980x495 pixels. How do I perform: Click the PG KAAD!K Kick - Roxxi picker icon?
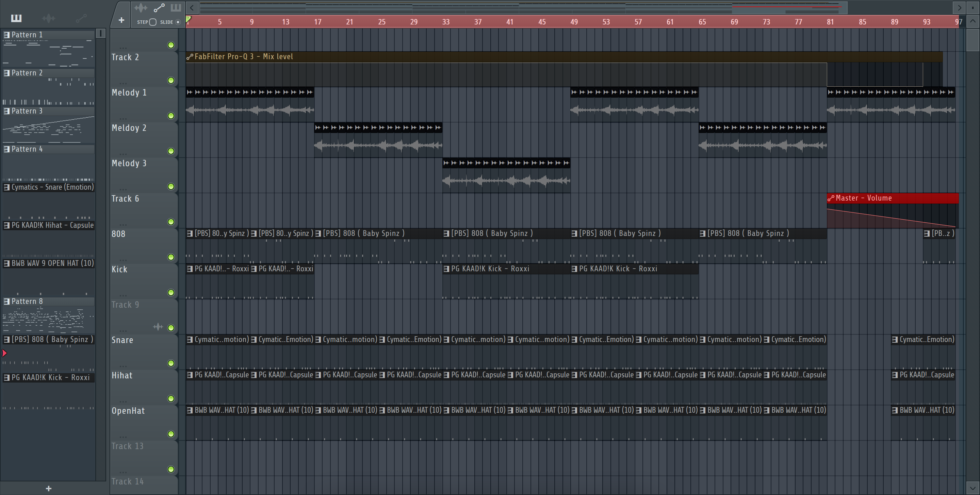(x=6, y=377)
